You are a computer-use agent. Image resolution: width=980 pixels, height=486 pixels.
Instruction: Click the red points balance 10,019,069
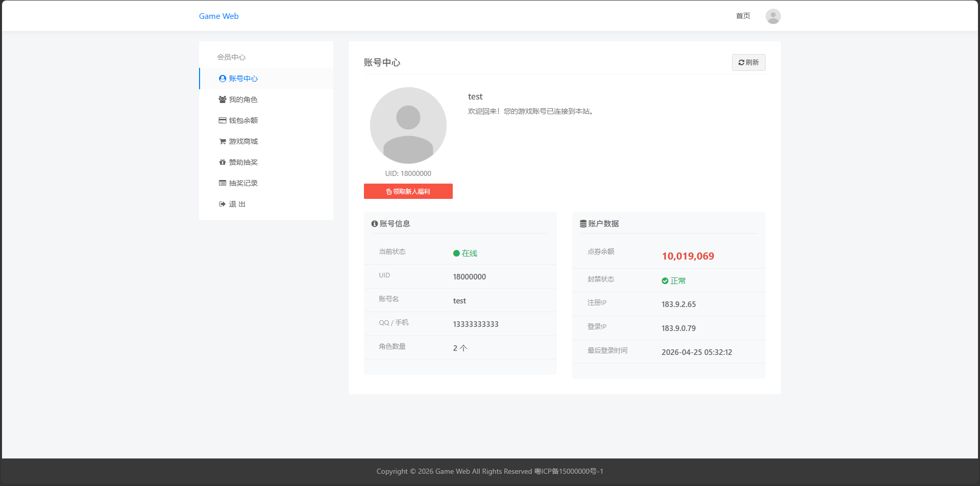coord(688,256)
